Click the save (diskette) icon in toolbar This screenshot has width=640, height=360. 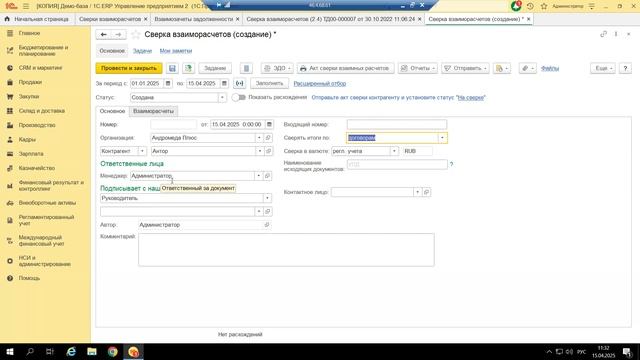click(x=172, y=68)
